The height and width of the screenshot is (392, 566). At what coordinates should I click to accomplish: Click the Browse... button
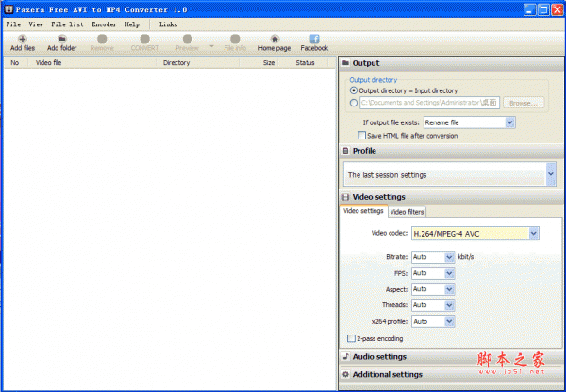click(524, 103)
